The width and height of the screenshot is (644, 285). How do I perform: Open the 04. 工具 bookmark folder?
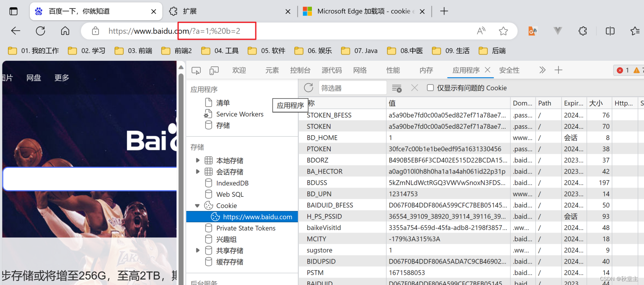point(220,51)
